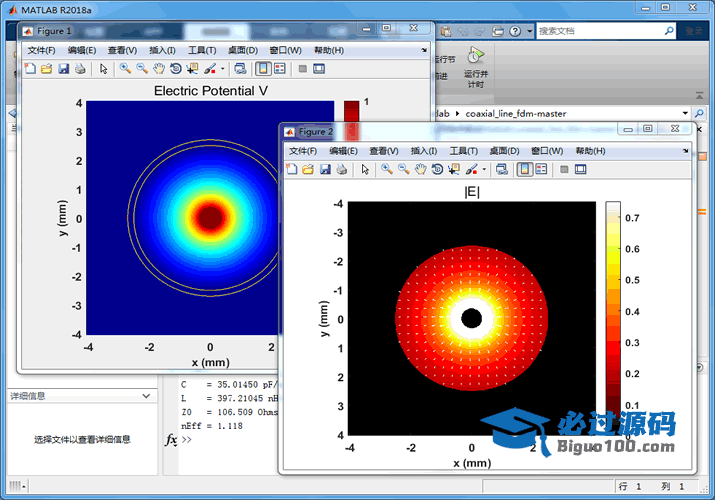Open Brush color dropdown arrow in Figure 2
This screenshot has width=715, height=500.
click(484, 170)
